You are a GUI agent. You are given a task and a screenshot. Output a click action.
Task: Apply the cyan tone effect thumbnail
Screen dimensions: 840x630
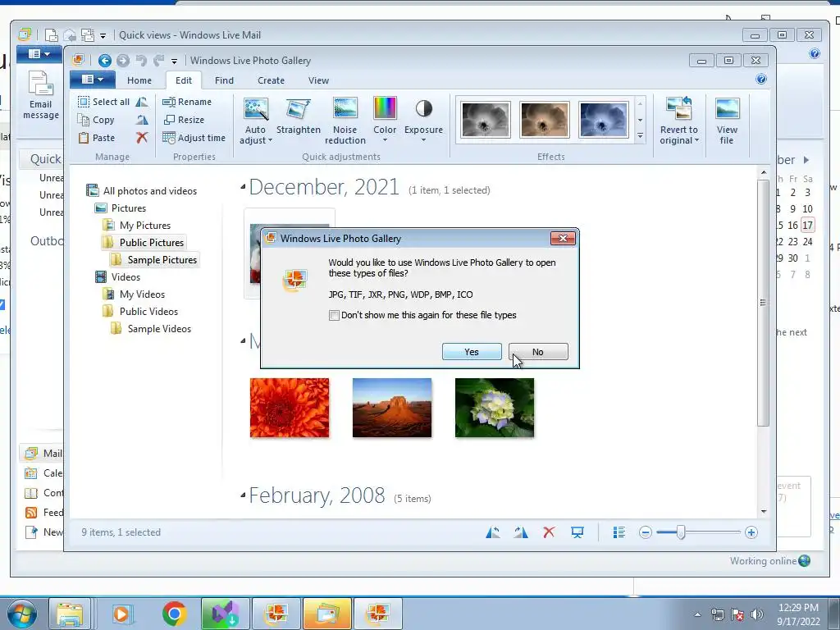[x=603, y=120]
